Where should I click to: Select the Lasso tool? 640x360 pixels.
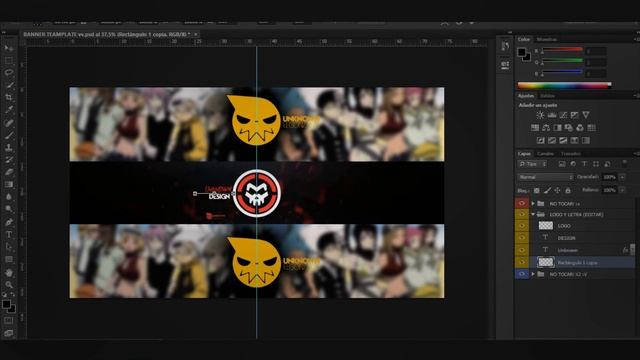(9, 73)
